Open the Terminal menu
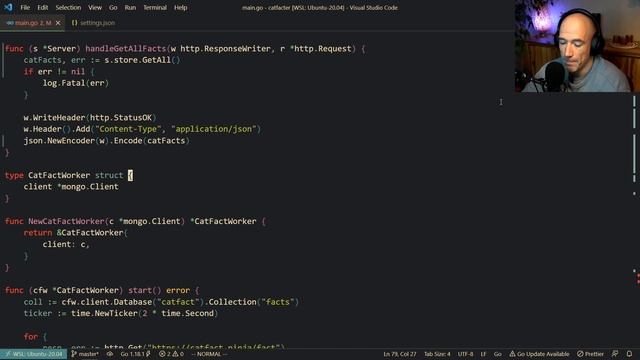 (x=155, y=7)
